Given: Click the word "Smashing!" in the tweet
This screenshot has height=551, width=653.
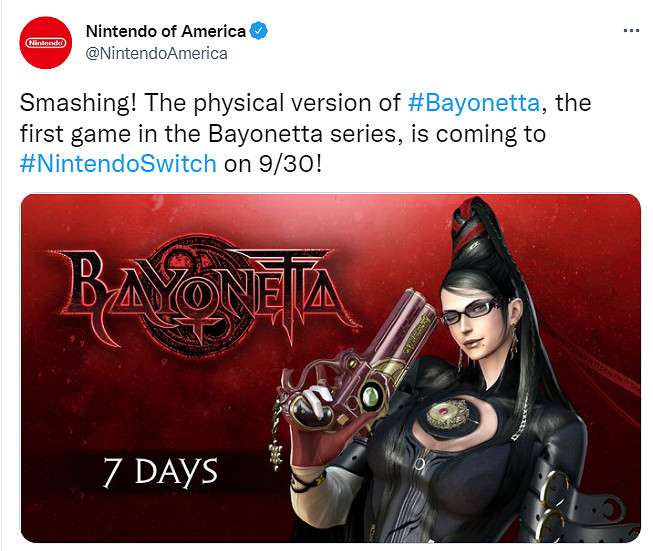Looking at the screenshot, I should point(70,101).
